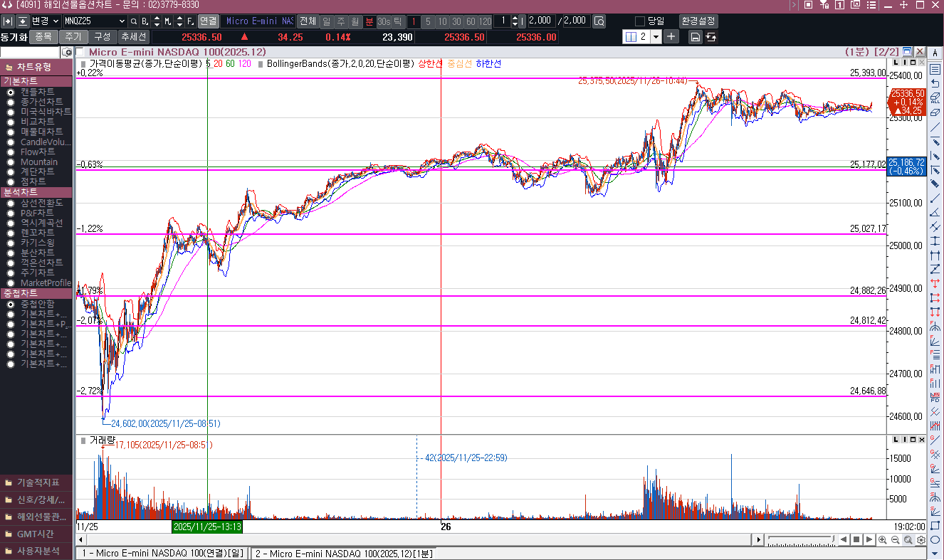This screenshot has width=944, height=560.
Task: Click the chart refresh icon beside print
Action: [710, 36]
